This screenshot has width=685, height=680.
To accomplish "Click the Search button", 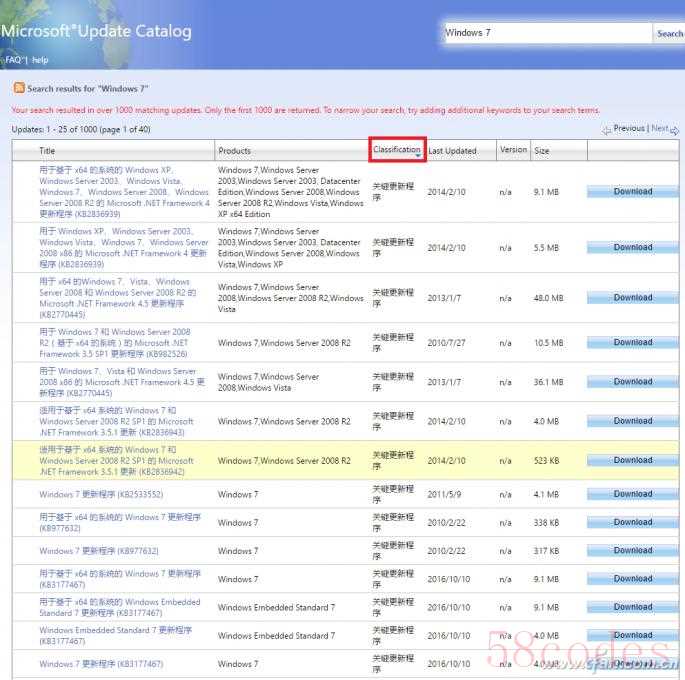I will point(670,33).
